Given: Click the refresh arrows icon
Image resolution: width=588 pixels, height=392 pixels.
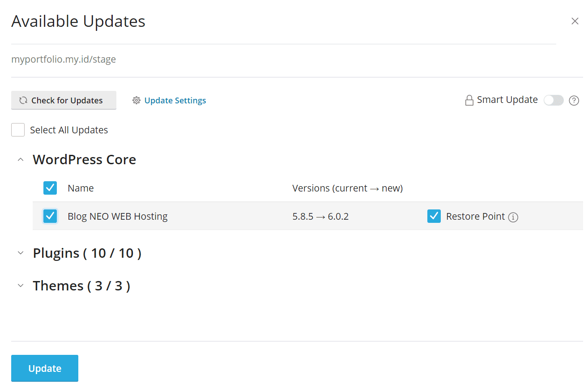Looking at the screenshot, I should (x=23, y=100).
